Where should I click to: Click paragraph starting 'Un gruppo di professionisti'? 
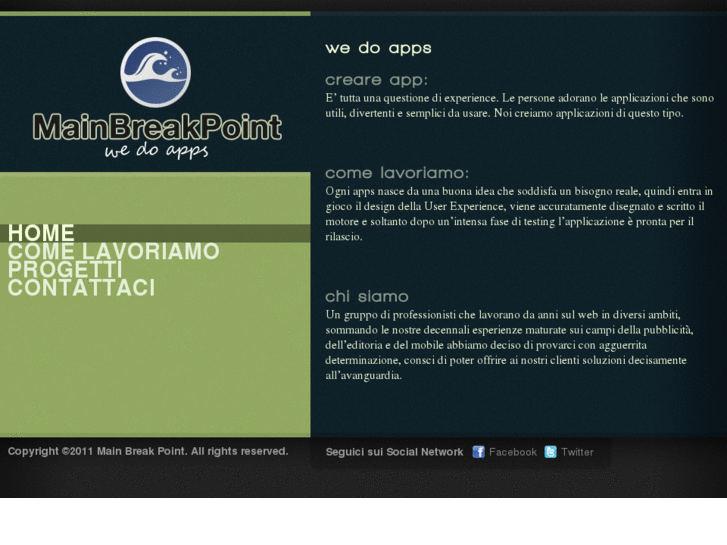pyautogui.click(x=509, y=345)
